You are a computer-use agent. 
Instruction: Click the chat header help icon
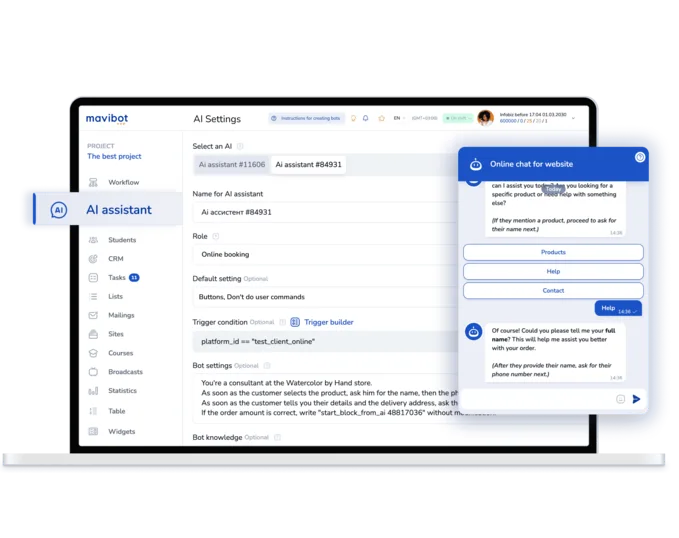[x=640, y=157]
